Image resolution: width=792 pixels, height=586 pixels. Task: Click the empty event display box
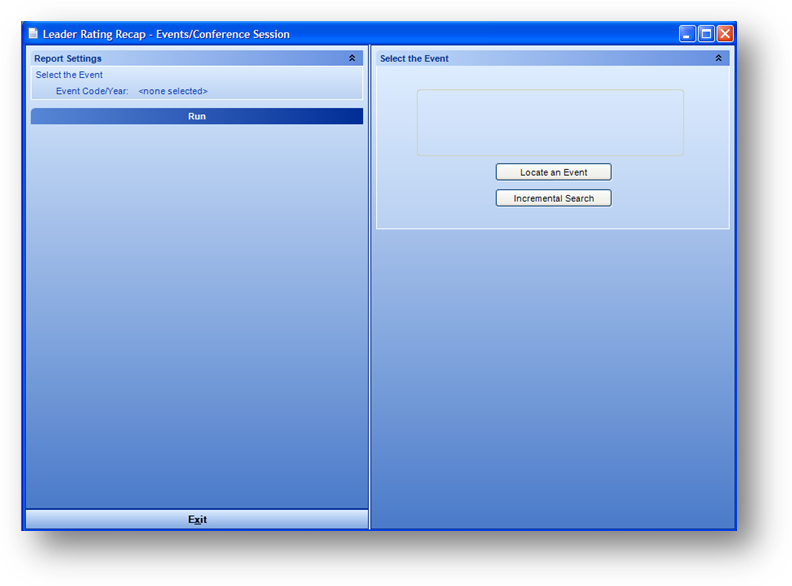550,123
